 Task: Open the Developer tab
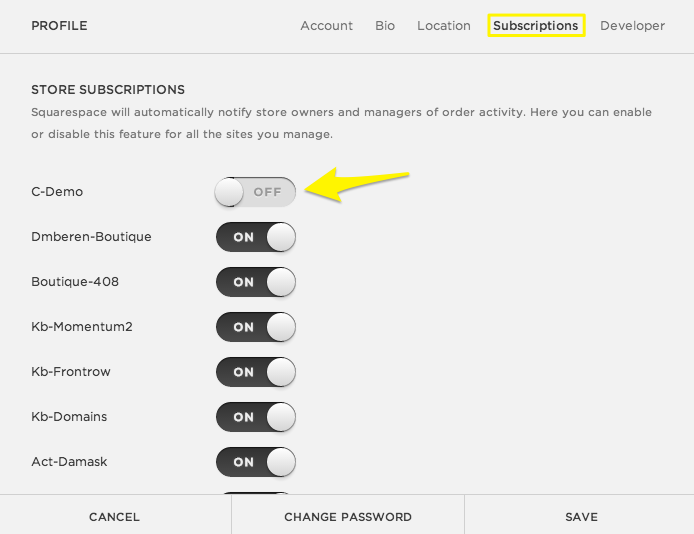pyautogui.click(x=632, y=26)
